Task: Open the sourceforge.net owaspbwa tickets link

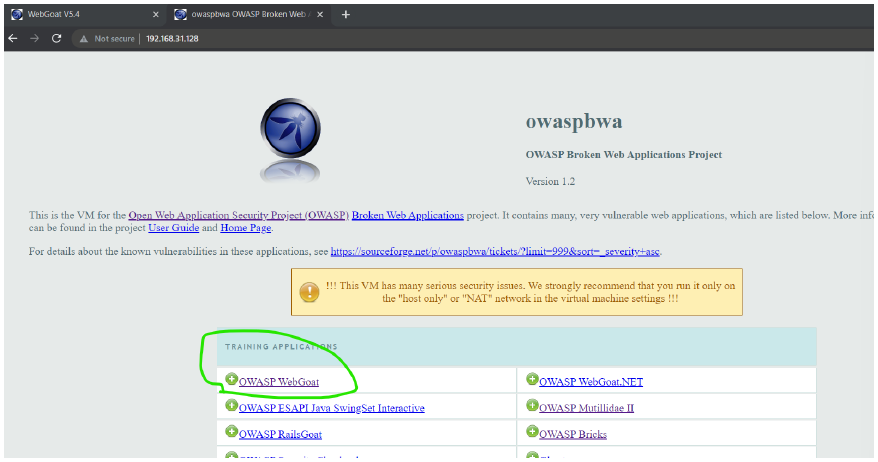Action: point(495,251)
